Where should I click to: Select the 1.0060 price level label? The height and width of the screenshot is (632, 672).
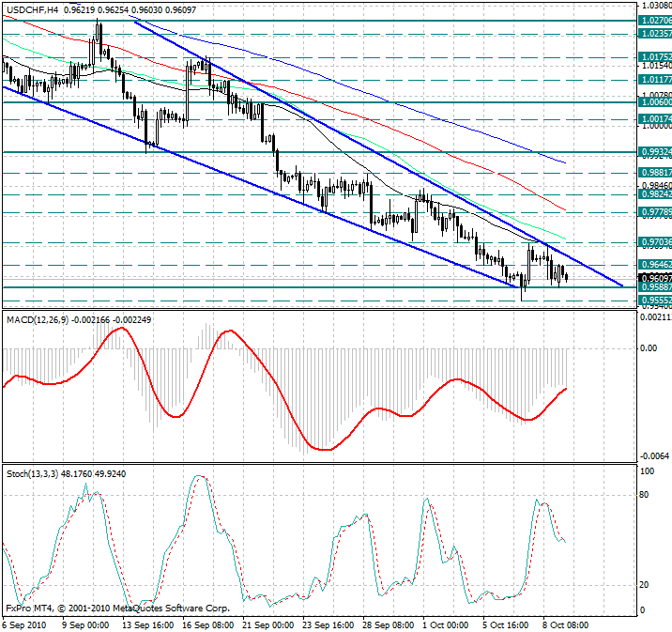pos(655,102)
